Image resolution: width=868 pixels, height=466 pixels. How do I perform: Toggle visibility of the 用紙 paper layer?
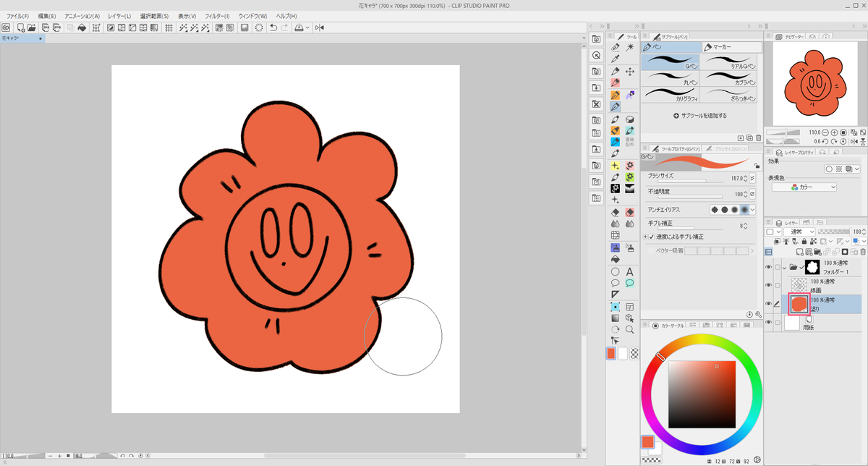coord(768,323)
